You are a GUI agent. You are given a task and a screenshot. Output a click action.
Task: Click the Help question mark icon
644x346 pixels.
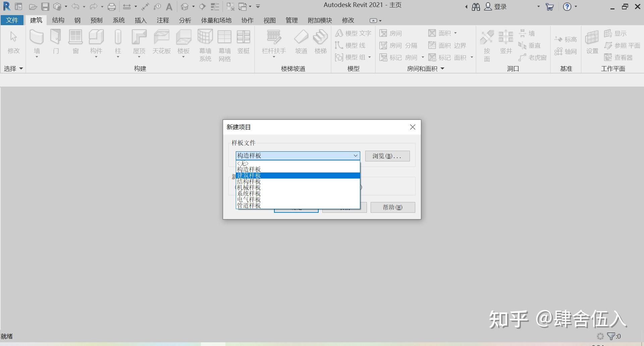click(567, 7)
